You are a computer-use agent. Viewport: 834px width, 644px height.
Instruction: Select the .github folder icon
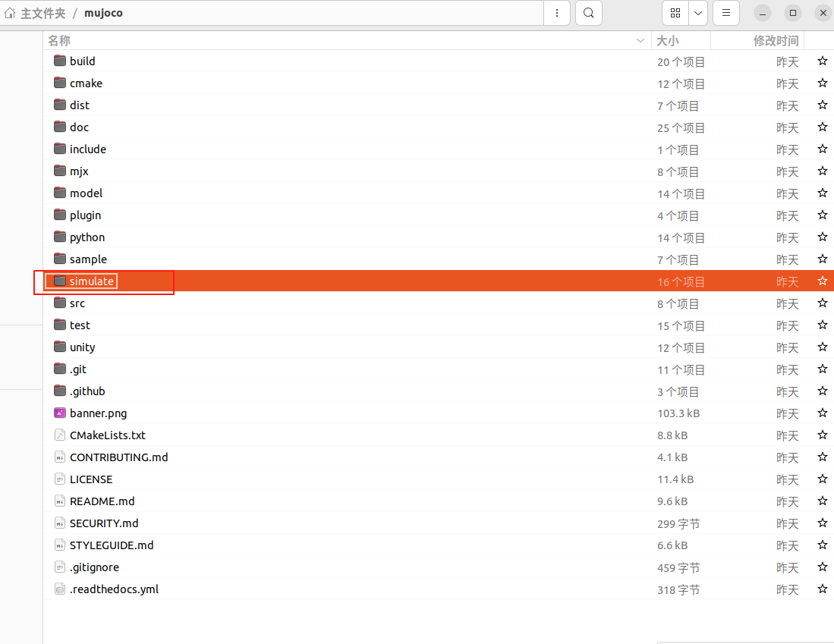[60, 391]
